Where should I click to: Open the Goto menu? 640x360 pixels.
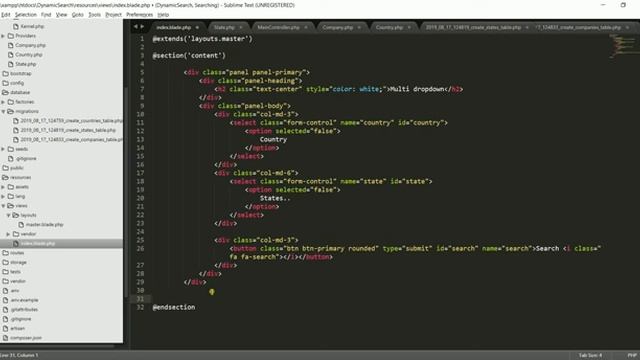78,15
